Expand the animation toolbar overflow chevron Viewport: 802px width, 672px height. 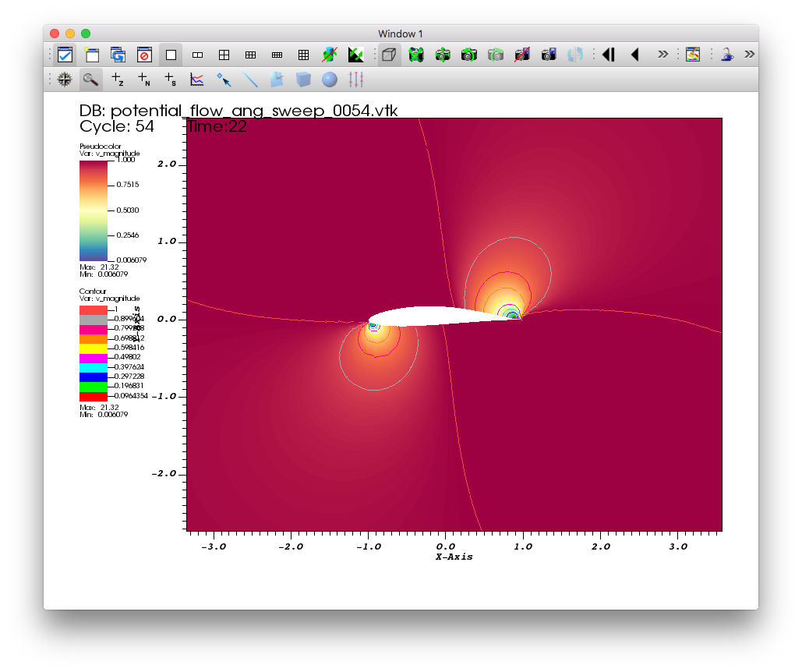(662, 55)
